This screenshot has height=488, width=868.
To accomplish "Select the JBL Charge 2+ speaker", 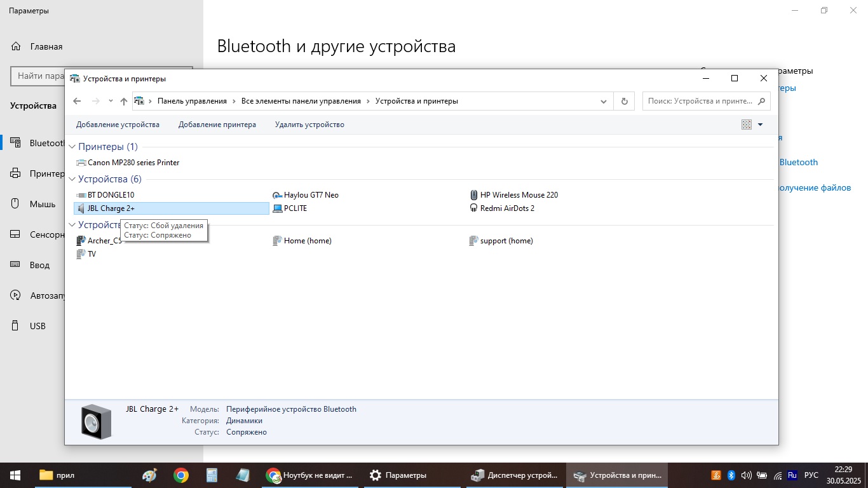I will (172, 208).
